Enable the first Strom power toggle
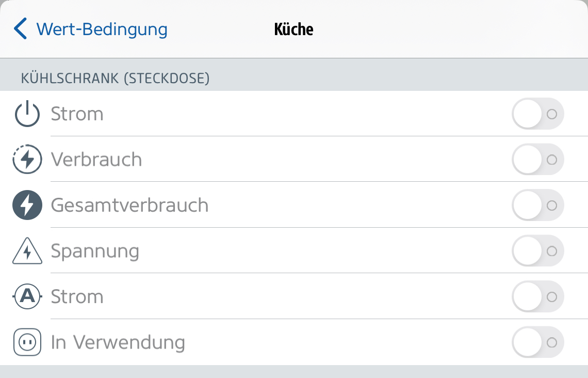This screenshot has width=588, height=378. pyautogui.click(x=537, y=114)
